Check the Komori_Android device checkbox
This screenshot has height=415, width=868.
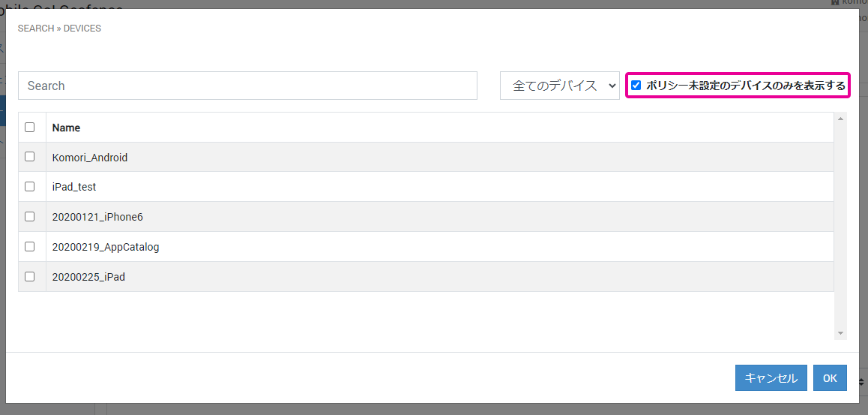30,157
